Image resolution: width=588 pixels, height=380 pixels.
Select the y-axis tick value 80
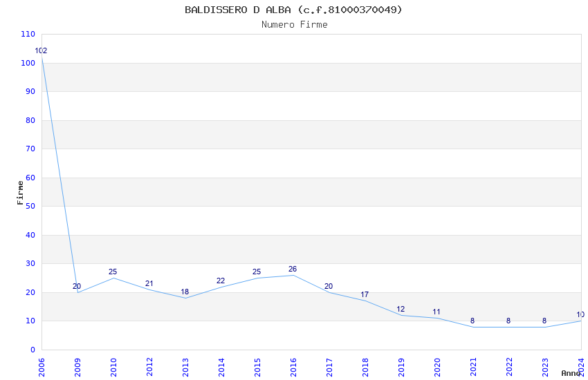pos(30,120)
